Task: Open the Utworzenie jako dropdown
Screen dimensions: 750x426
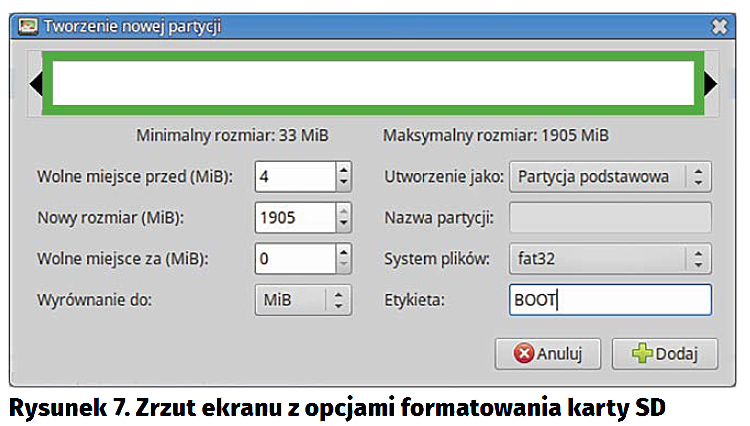Action: pyautogui.click(x=610, y=177)
